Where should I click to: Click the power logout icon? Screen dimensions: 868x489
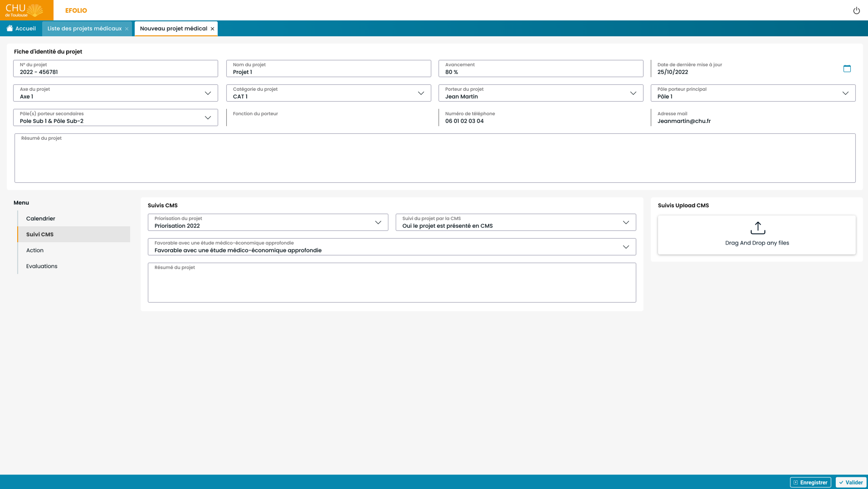point(856,10)
